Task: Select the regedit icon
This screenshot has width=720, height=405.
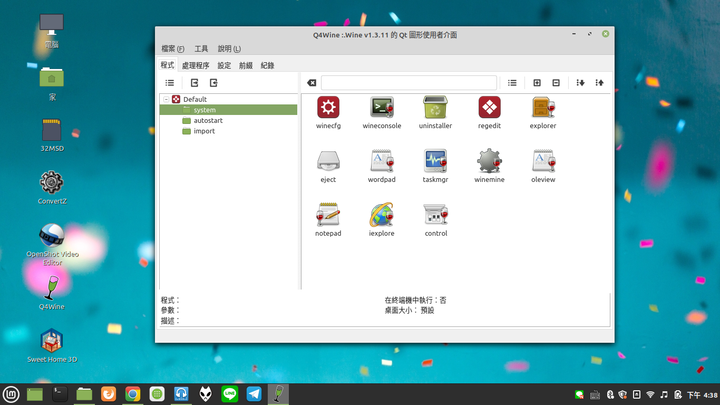Action: click(489, 107)
